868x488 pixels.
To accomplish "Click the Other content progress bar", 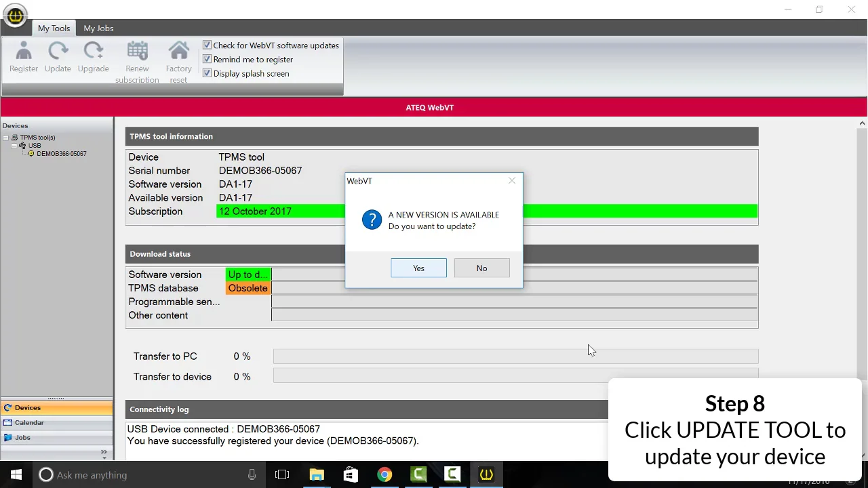I will point(515,315).
